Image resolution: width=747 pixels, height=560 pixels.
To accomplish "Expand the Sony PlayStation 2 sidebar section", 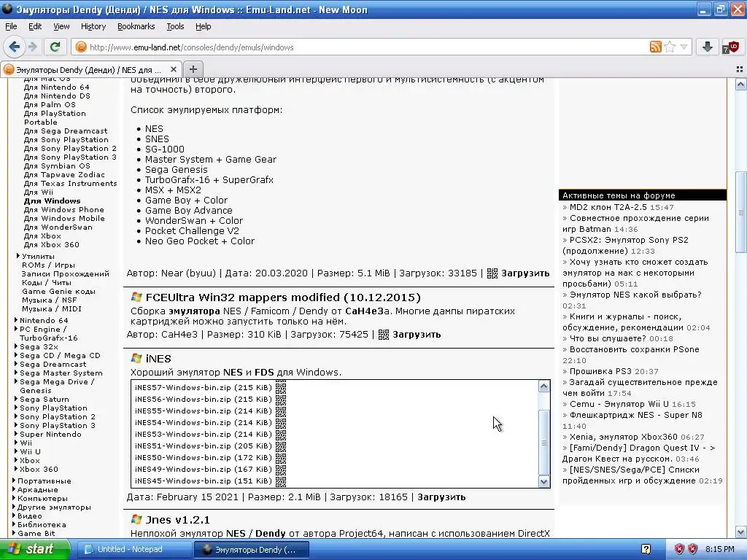I will click(16, 416).
